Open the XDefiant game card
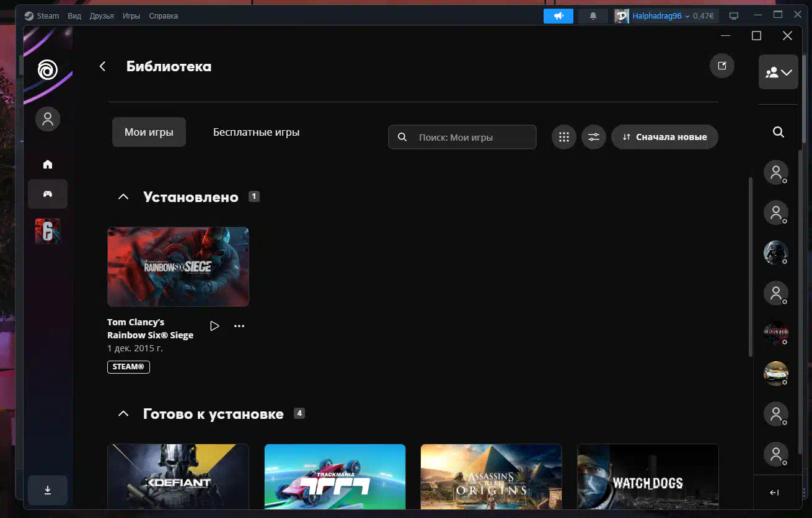This screenshot has width=812, height=518. (x=178, y=476)
